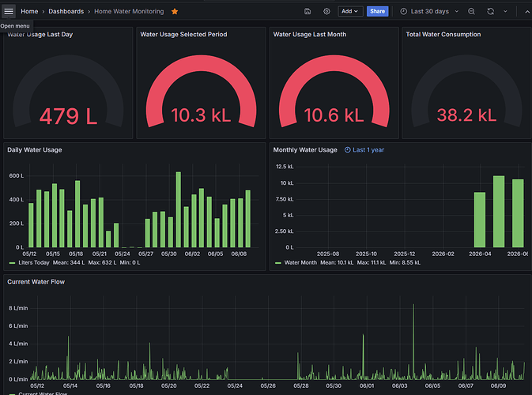This screenshot has width=532, height=395.
Task: Open Daily Water Usage panel title menu
Action: click(35, 150)
